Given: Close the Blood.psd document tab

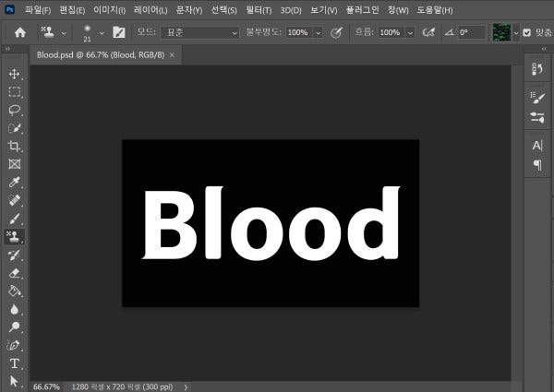Looking at the screenshot, I should click(x=172, y=55).
